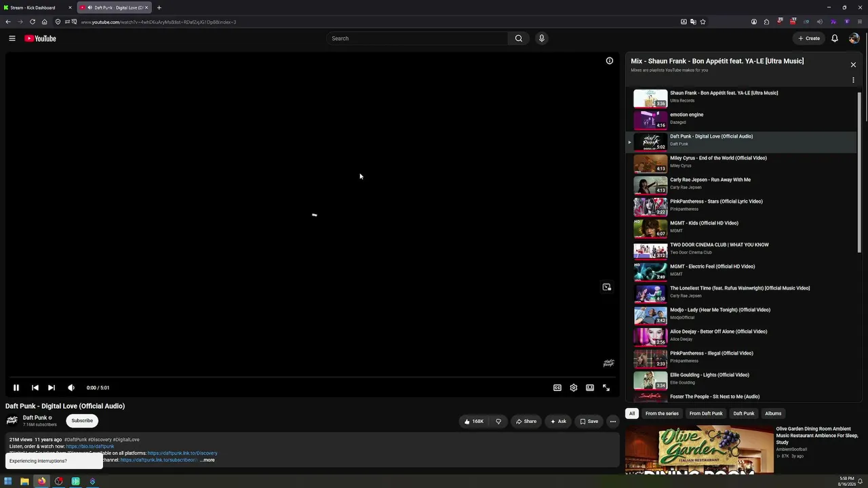Start voice search with microphone icon
Viewport: 868px width, 488px height.
(x=541, y=39)
